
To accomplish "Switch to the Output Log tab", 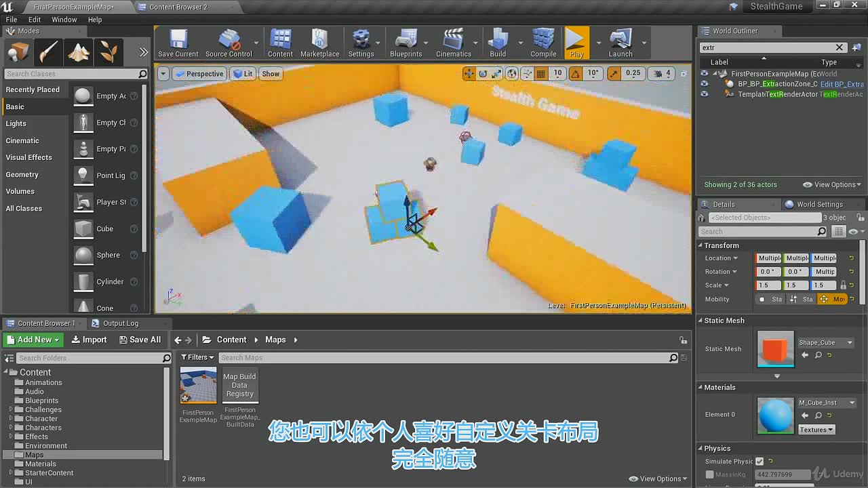I will 115,323.
